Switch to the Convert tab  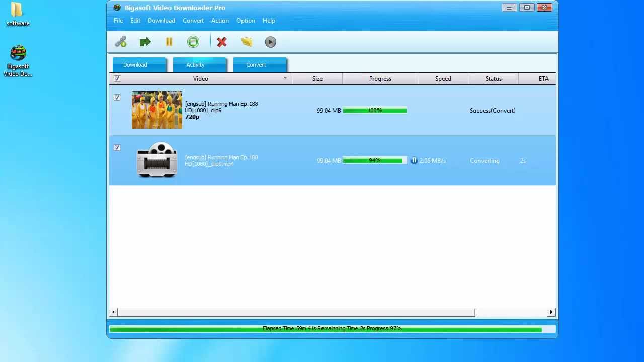coord(260,65)
